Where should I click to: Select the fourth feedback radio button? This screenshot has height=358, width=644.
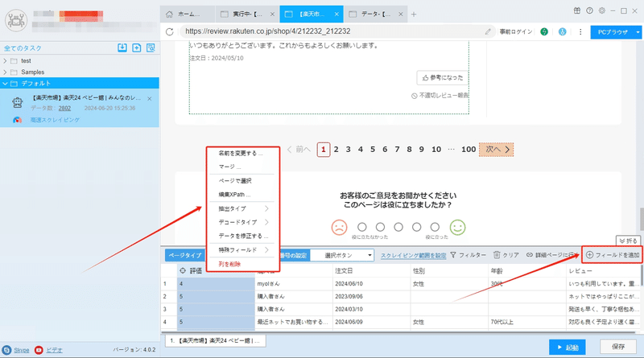(416, 227)
